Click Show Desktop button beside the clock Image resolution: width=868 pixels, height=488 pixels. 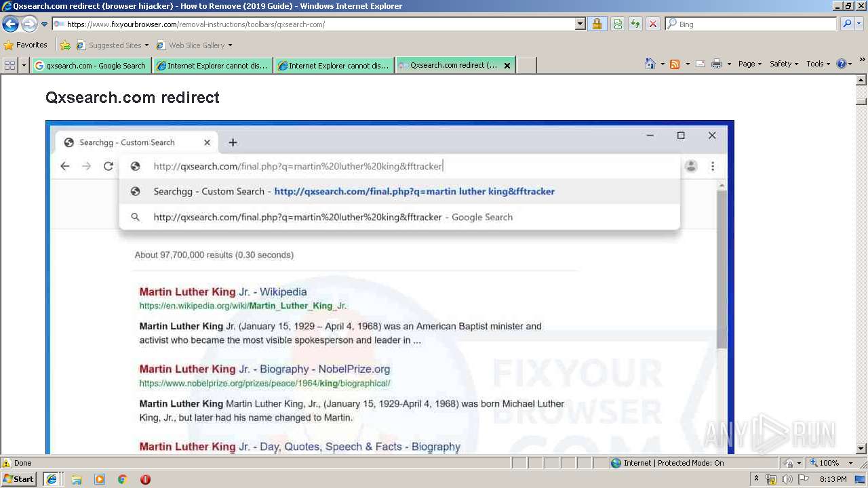pos(861,479)
